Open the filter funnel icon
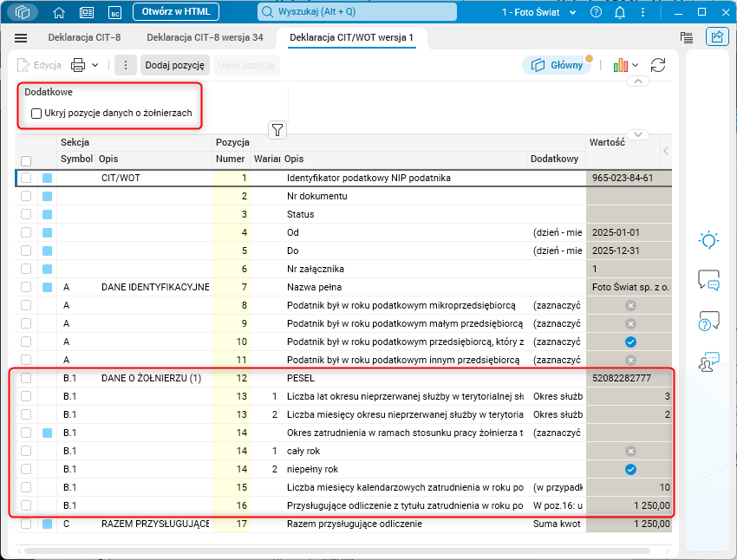The height and width of the screenshot is (560, 737). click(x=277, y=130)
